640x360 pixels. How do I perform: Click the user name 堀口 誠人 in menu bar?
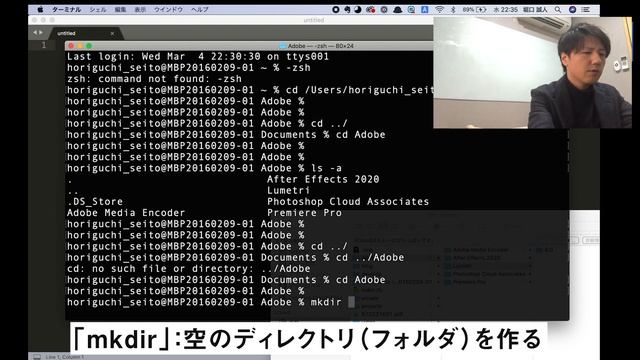[x=535, y=9]
